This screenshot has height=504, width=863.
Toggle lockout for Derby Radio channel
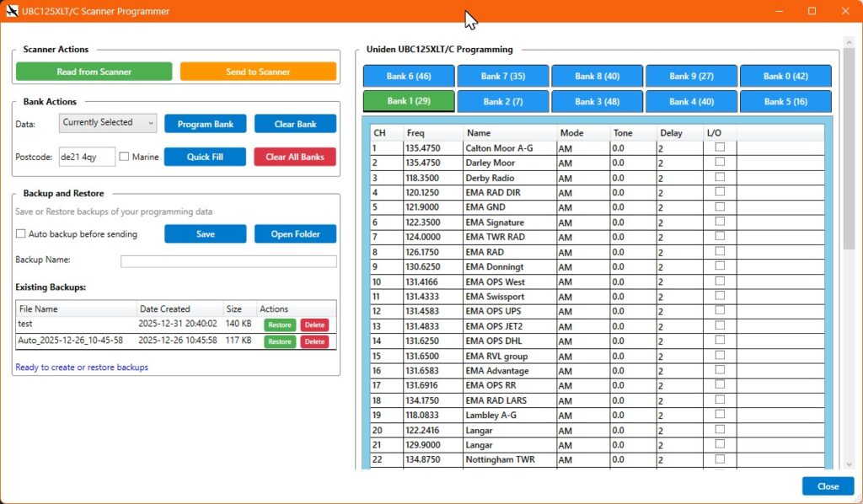[720, 177]
